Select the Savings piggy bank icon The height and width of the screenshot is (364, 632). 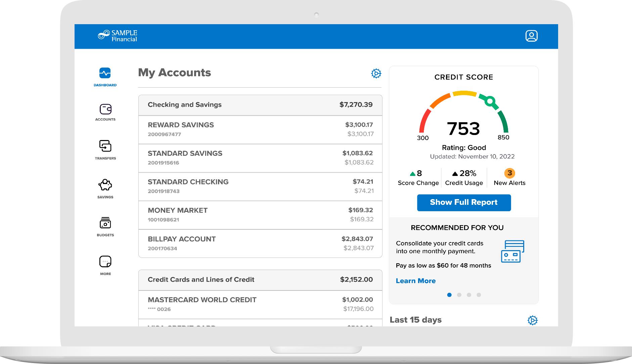105,185
